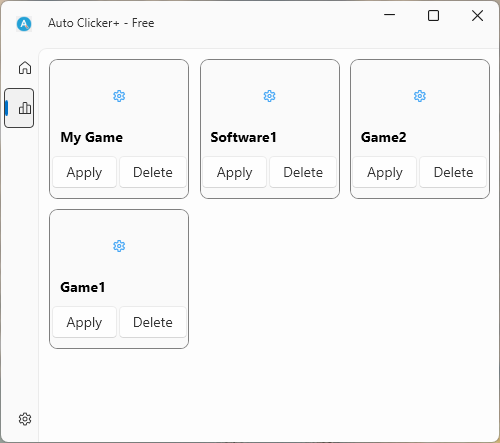Screen dimensions: 500x443
Task: Click the gear icon on Game1 card
Action: [119, 246]
